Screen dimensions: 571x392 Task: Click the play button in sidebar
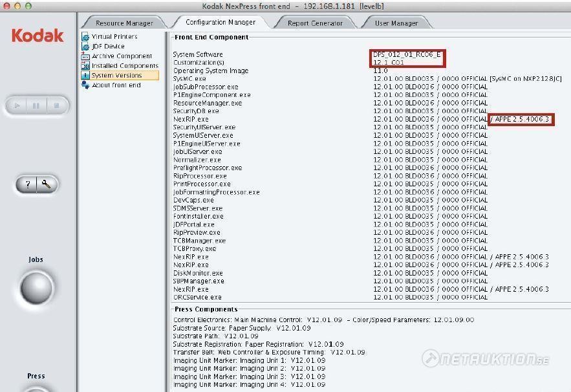point(17,105)
